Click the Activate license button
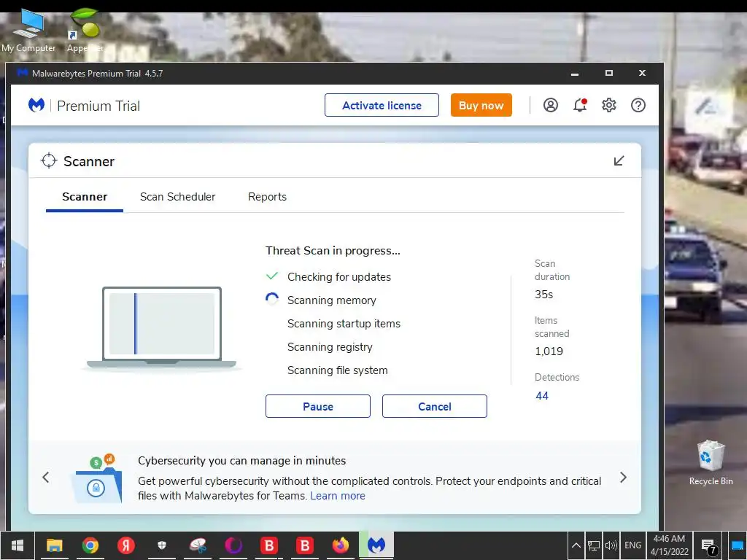Screen dimensions: 747x560 (x=382, y=105)
